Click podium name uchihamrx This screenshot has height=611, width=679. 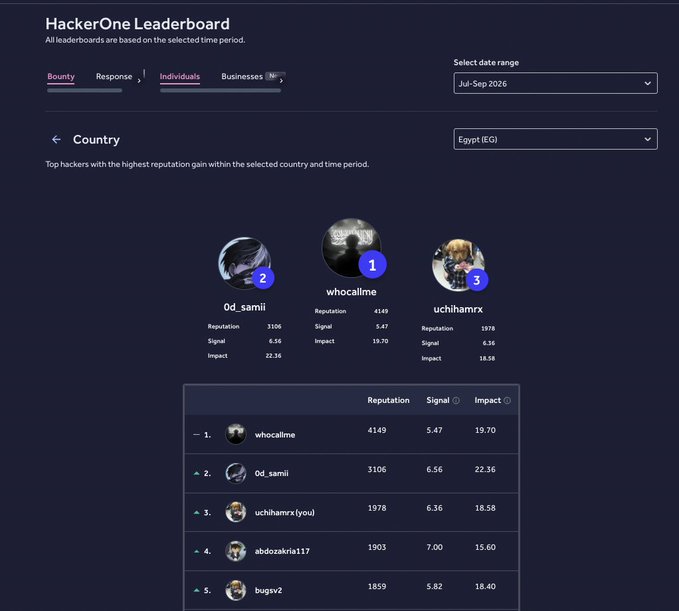[x=458, y=309]
